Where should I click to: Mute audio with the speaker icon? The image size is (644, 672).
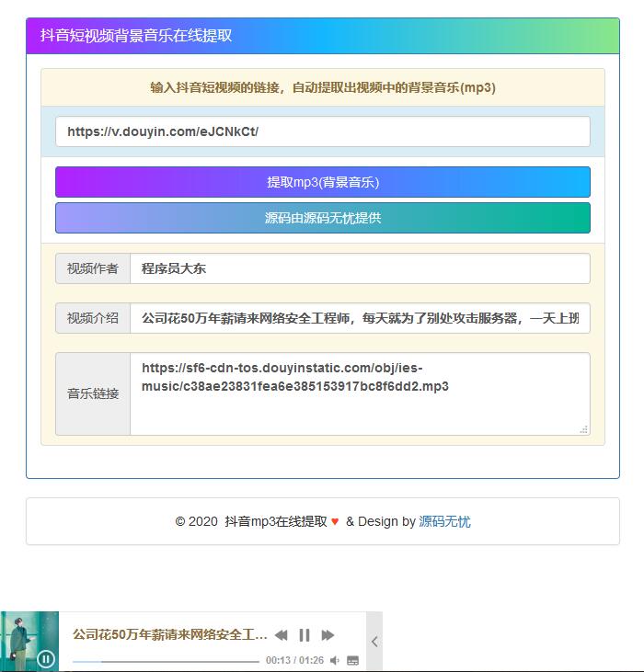point(335,660)
